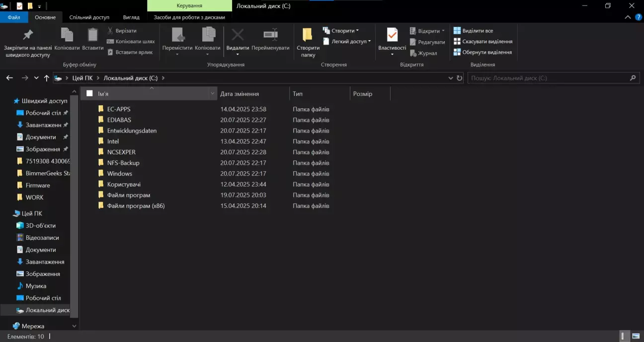Sort by Дата змінення column header
The width and height of the screenshot is (644, 342).
click(x=253, y=93)
